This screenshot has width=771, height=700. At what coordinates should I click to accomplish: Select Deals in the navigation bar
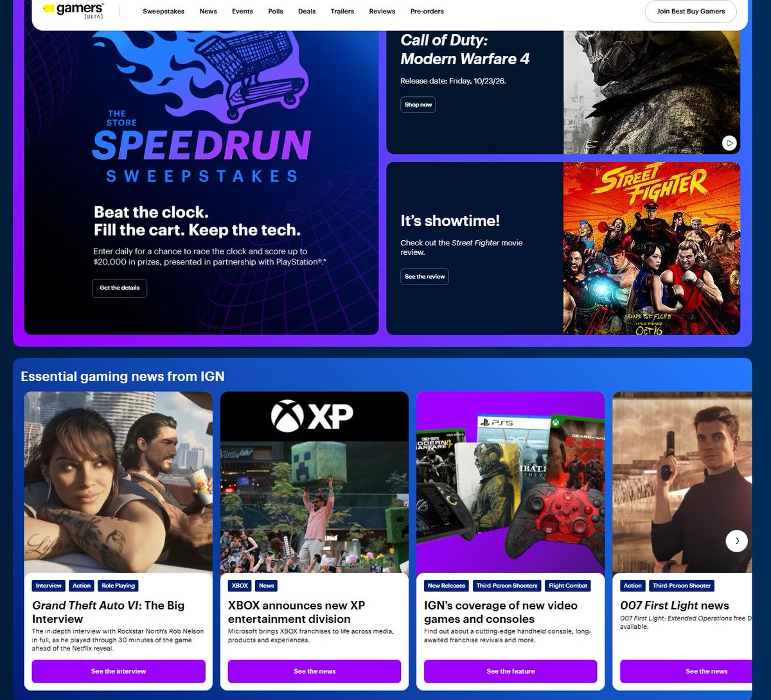pyautogui.click(x=307, y=12)
